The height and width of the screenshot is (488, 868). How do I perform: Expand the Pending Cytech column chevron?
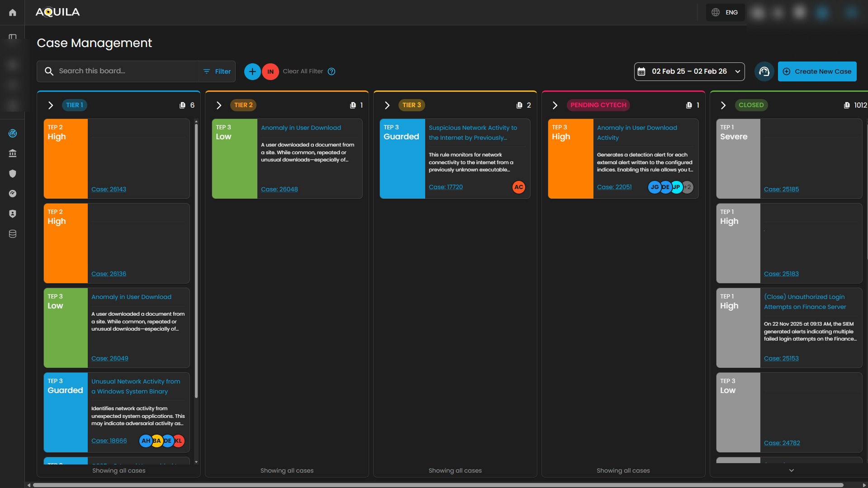(555, 105)
